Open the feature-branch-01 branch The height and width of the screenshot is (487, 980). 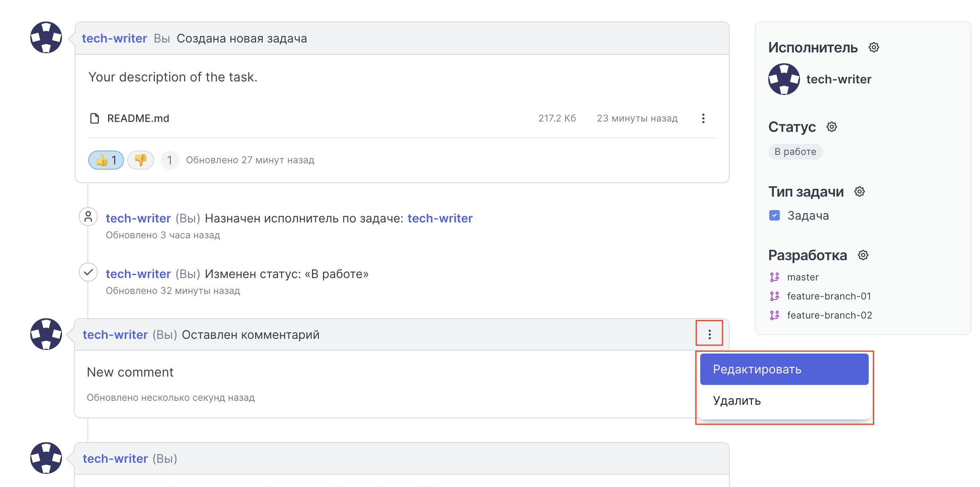[829, 296]
